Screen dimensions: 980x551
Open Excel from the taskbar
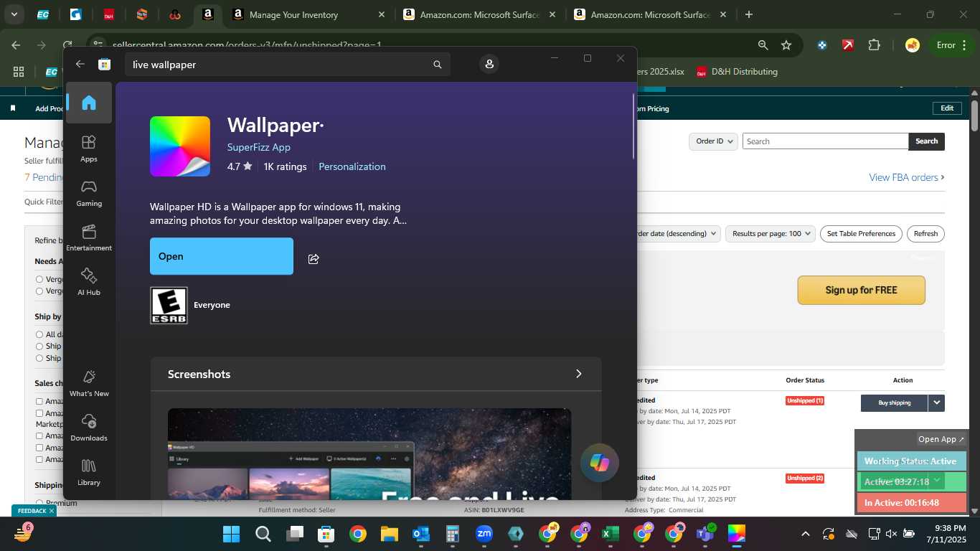click(610, 534)
